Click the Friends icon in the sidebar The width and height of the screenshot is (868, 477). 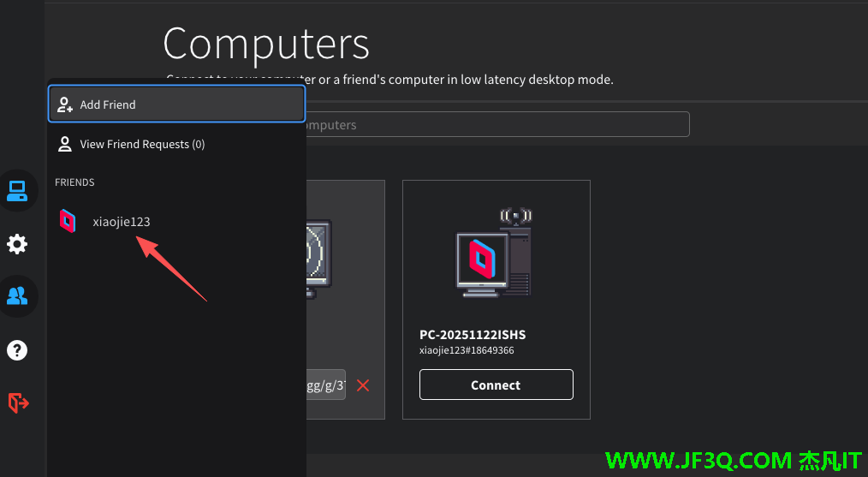[17, 296]
